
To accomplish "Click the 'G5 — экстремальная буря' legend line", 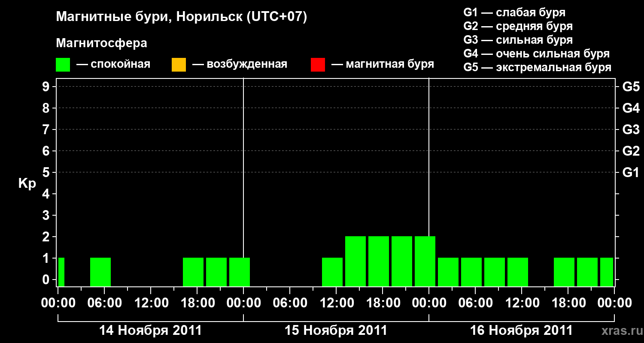I will (x=538, y=67).
